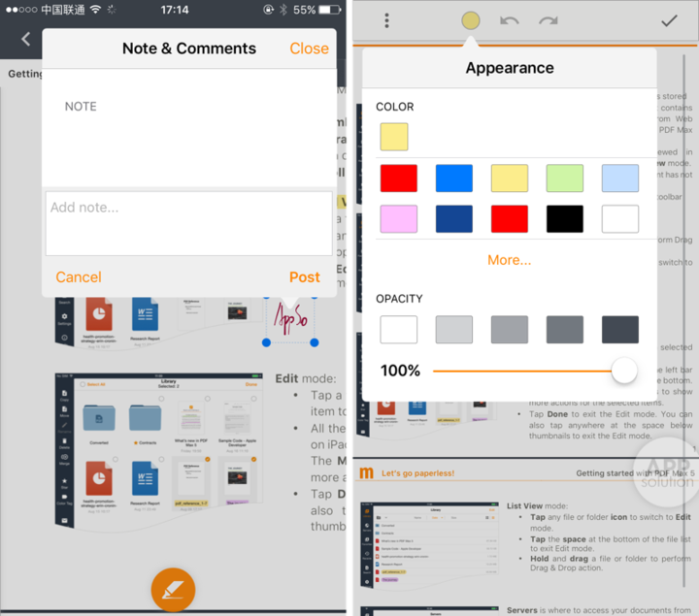Select the bright red color swatch
Image resolution: width=699 pixels, height=616 pixels.
(399, 178)
